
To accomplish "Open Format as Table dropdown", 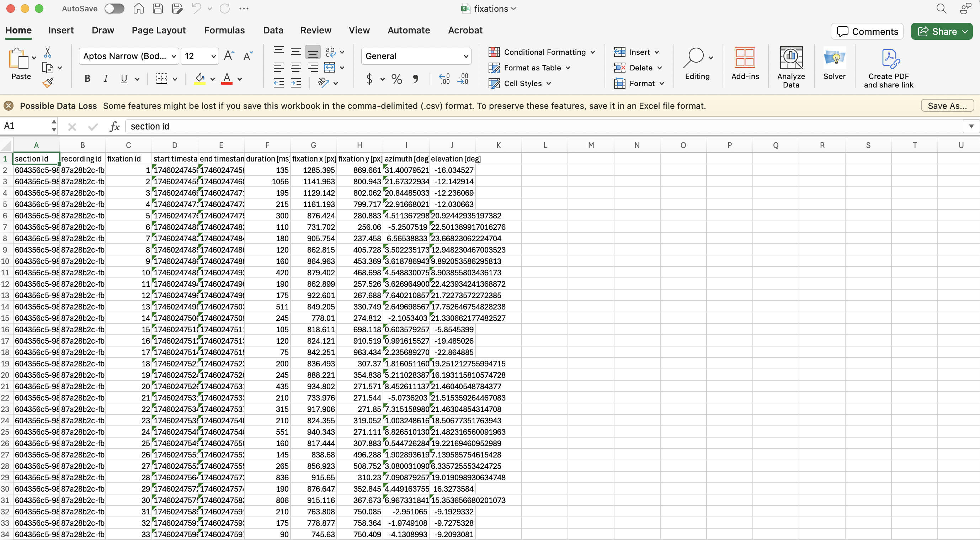I will click(x=529, y=68).
